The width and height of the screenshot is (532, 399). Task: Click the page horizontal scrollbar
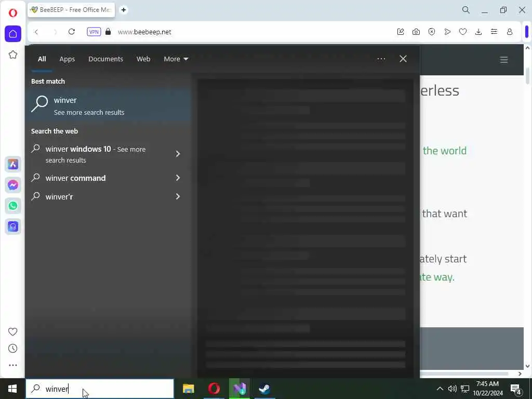click(464, 374)
